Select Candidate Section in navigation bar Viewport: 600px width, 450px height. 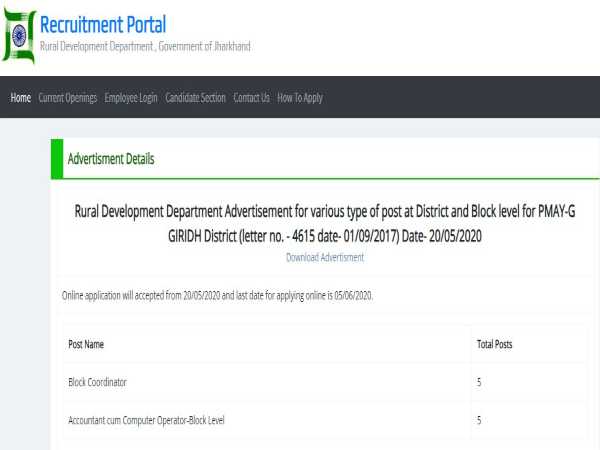[x=195, y=98]
